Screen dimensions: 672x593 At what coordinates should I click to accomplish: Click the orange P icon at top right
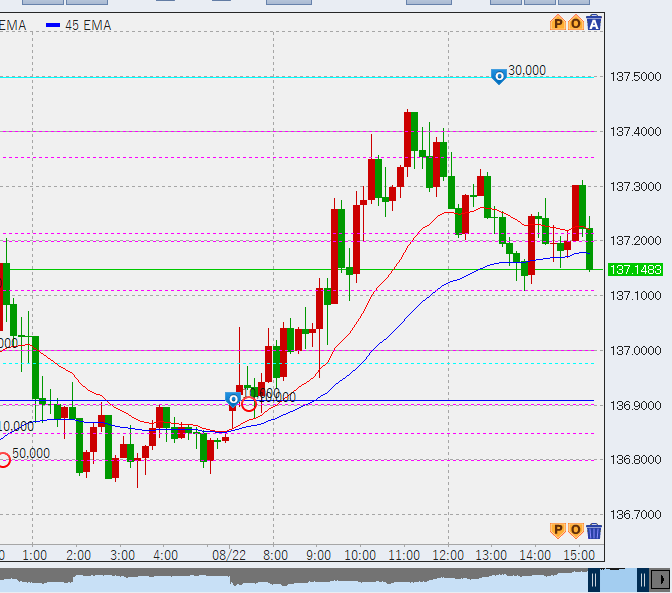[558, 23]
